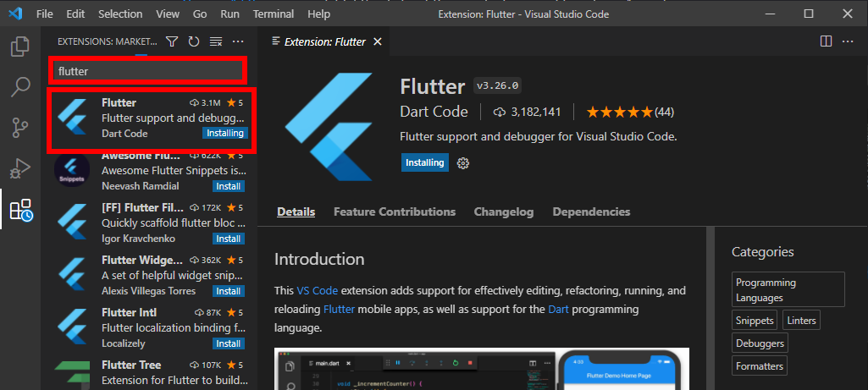Click the Flutter Intl extension title
The width and height of the screenshot is (868, 390).
pos(129,312)
